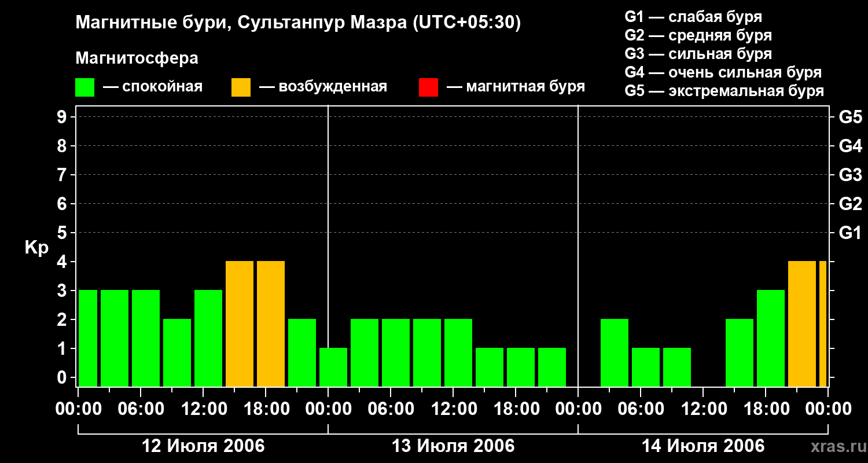
Task: Click the '12 Июля 2006' date label
Action: click(x=203, y=446)
